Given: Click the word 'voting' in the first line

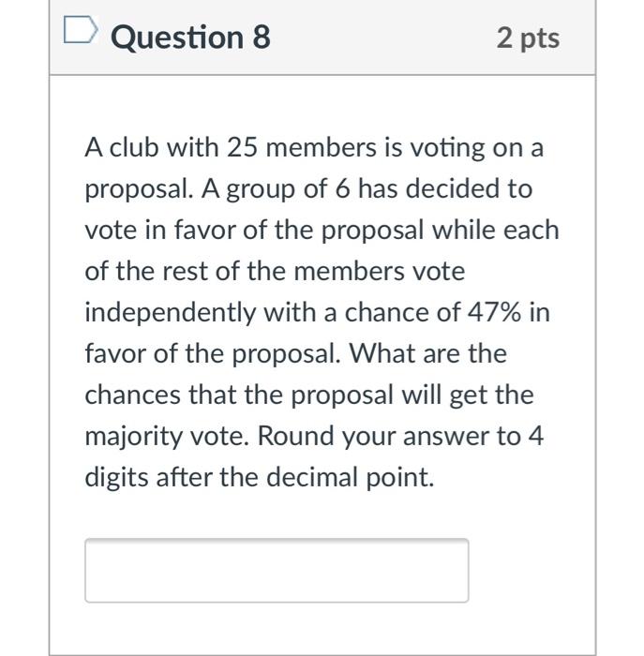Looking at the screenshot, I should click(x=446, y=149).
